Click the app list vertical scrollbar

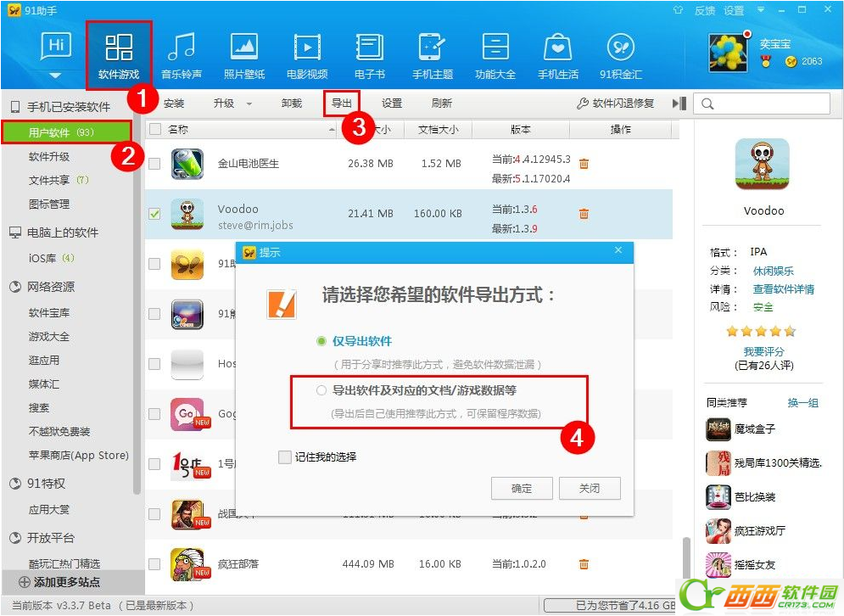[x=685, y=557]
